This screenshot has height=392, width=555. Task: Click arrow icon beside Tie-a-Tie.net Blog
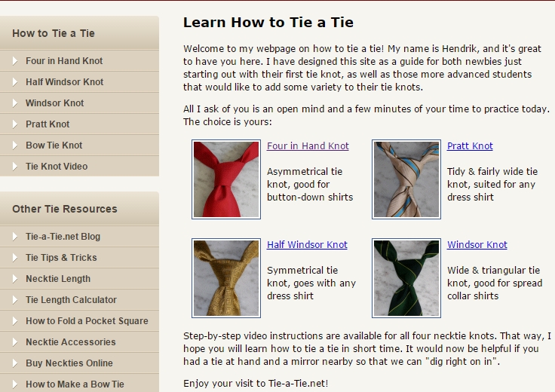[14, 237]
